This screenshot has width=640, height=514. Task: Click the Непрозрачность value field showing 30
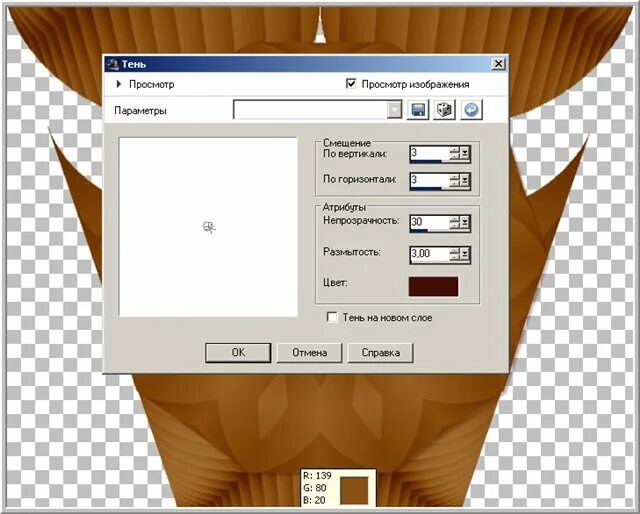click(430, 222)
